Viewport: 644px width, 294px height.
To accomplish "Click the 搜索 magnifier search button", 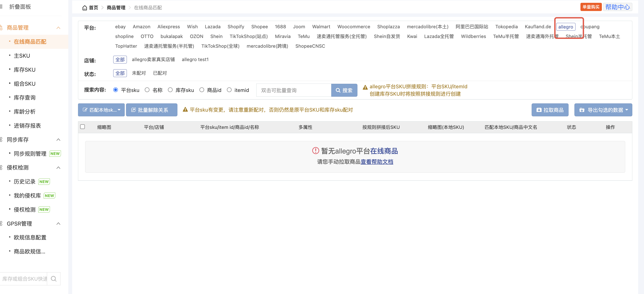I will coord(338,90).
